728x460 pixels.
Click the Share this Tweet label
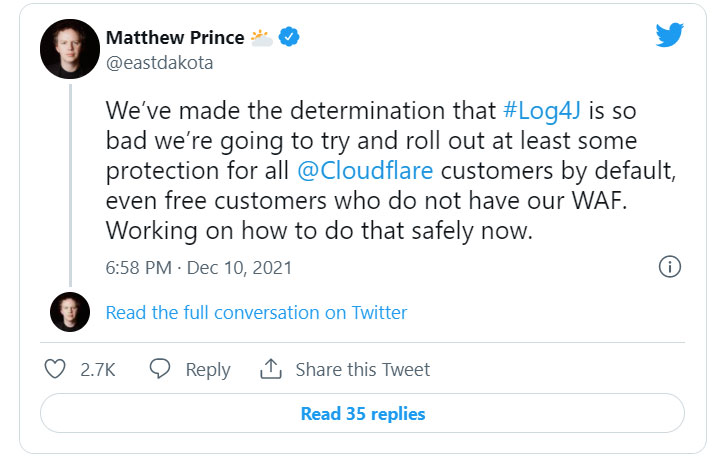[x=362, y=369]
